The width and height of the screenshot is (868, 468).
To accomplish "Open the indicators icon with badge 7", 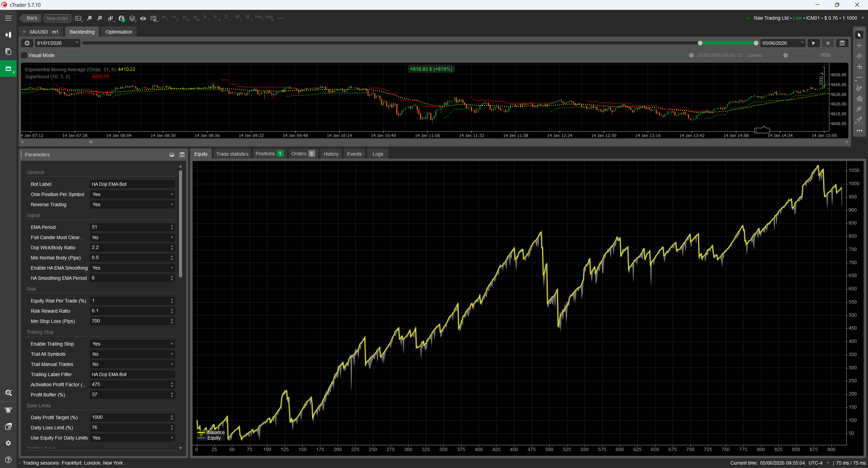I will click(121, 18).
